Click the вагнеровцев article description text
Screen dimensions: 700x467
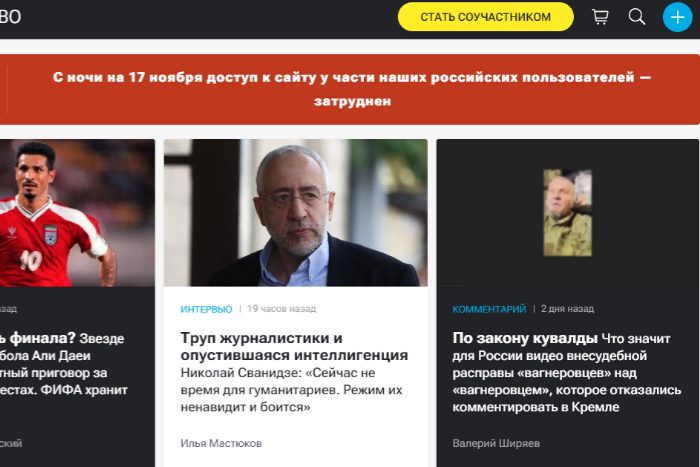567,373
